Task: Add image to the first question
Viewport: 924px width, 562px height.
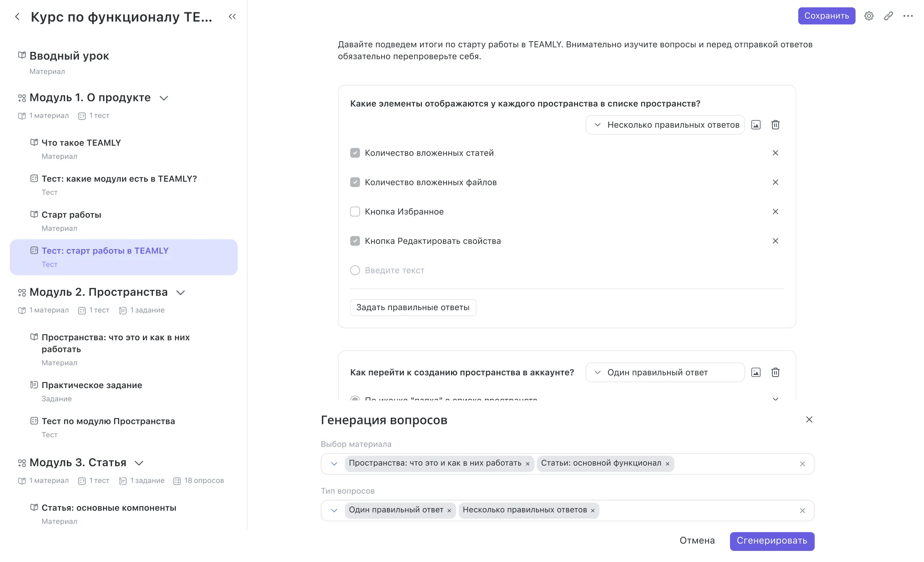Action: 756,125
